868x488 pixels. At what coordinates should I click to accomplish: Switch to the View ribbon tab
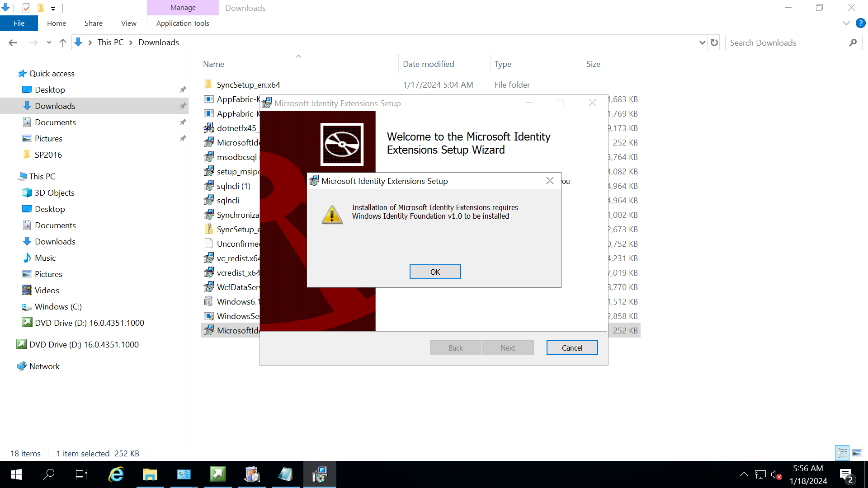[129, 23]
